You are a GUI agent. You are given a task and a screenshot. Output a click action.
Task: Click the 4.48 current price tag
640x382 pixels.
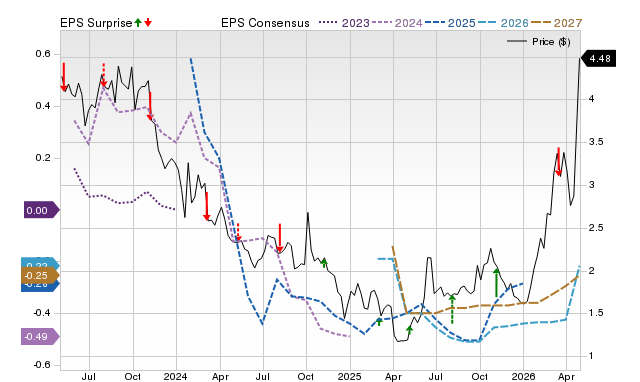tap(598, 59)
